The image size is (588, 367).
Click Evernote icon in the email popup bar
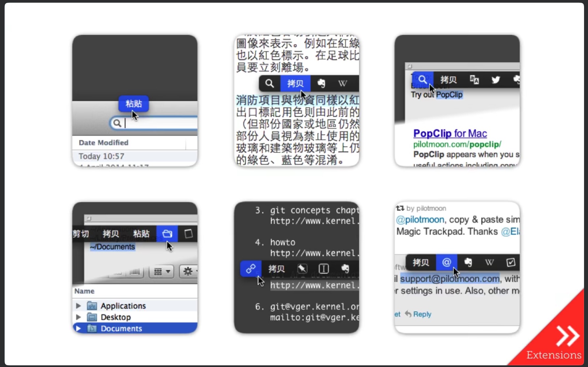coord(468,262)
